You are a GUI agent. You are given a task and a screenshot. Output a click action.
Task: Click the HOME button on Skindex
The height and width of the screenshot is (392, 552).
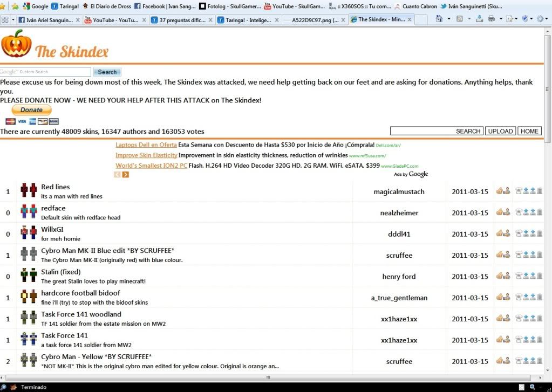tap(529, 131)
